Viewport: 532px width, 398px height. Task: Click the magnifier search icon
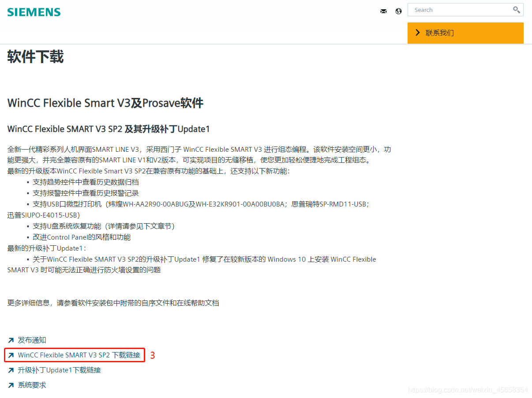[x=516, y=10]
